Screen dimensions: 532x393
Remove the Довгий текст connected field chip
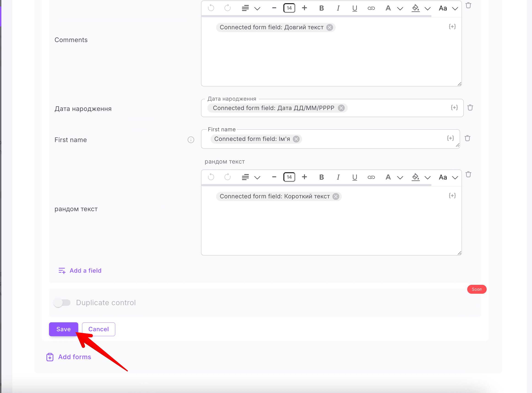(x=329, y=27)
